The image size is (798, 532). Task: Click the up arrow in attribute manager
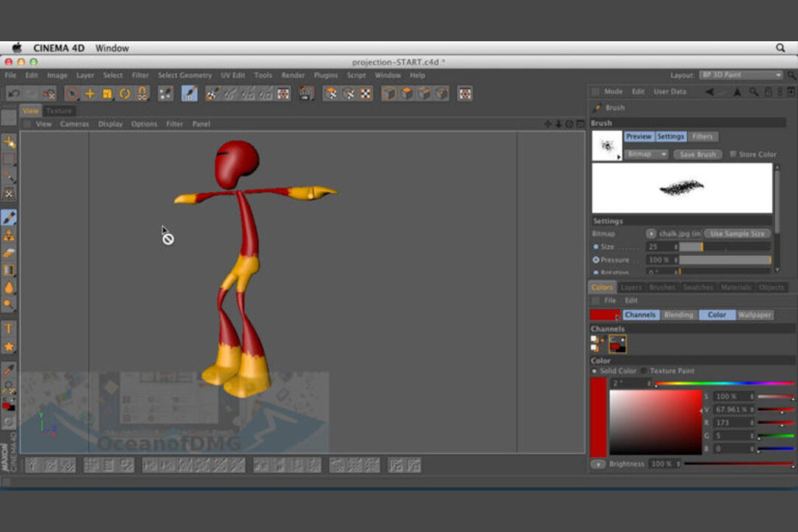(x=739, y=92)
